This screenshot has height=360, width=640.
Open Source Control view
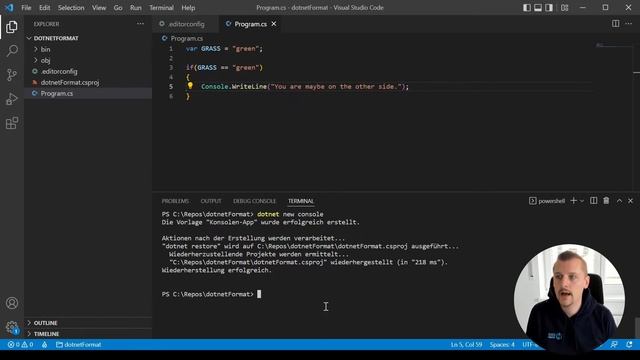12,75
